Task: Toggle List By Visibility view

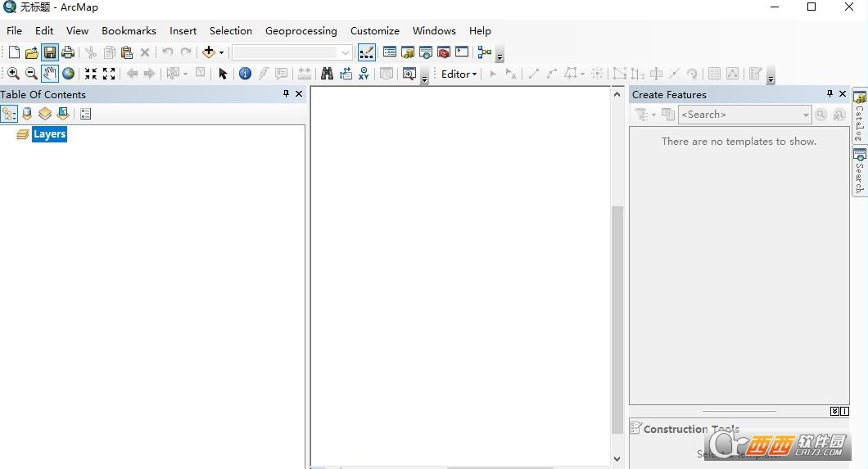Action: point(45,114)
